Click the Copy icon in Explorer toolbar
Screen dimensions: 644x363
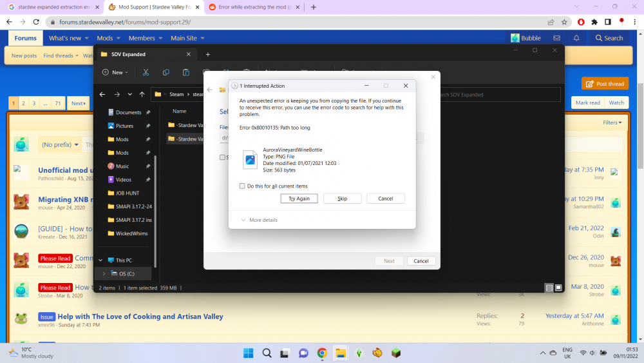[x=166, y=72]
